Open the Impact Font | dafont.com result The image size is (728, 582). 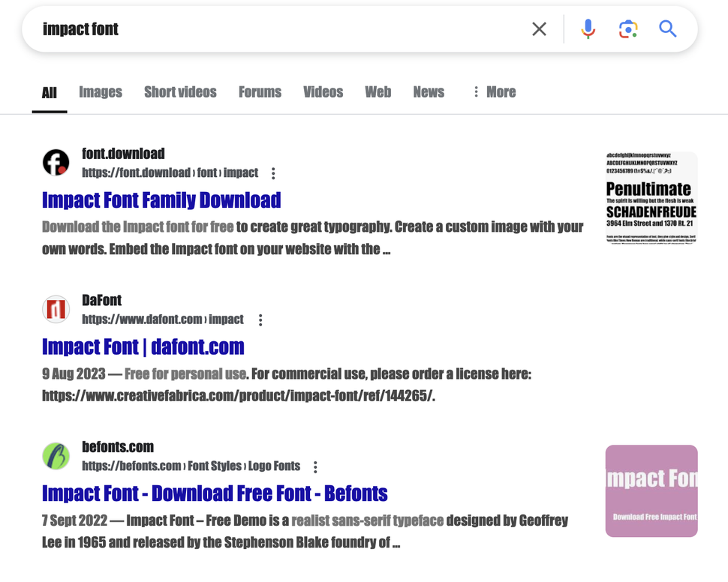click(143, 347)
